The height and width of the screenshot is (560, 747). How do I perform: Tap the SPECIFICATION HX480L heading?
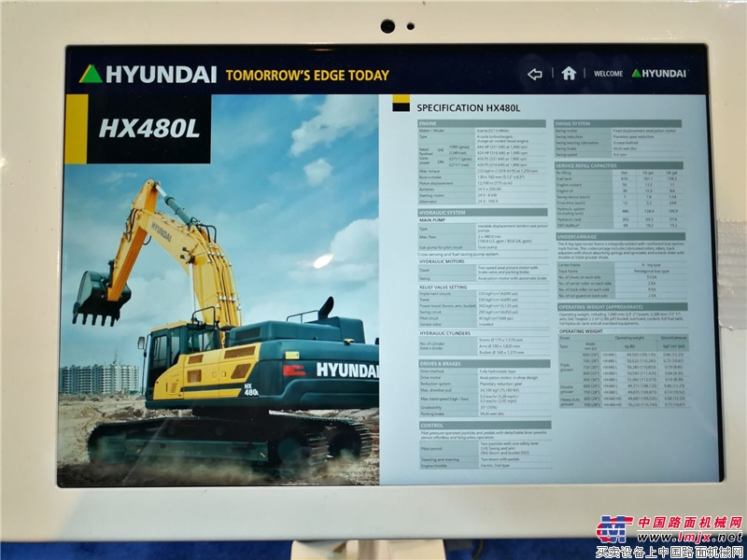click(x=469, y=108)
